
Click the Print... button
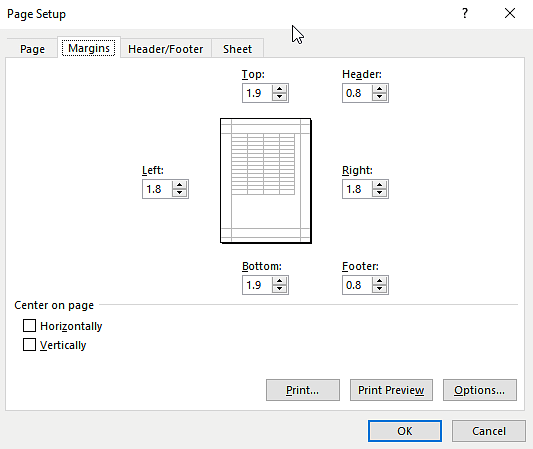303,390
